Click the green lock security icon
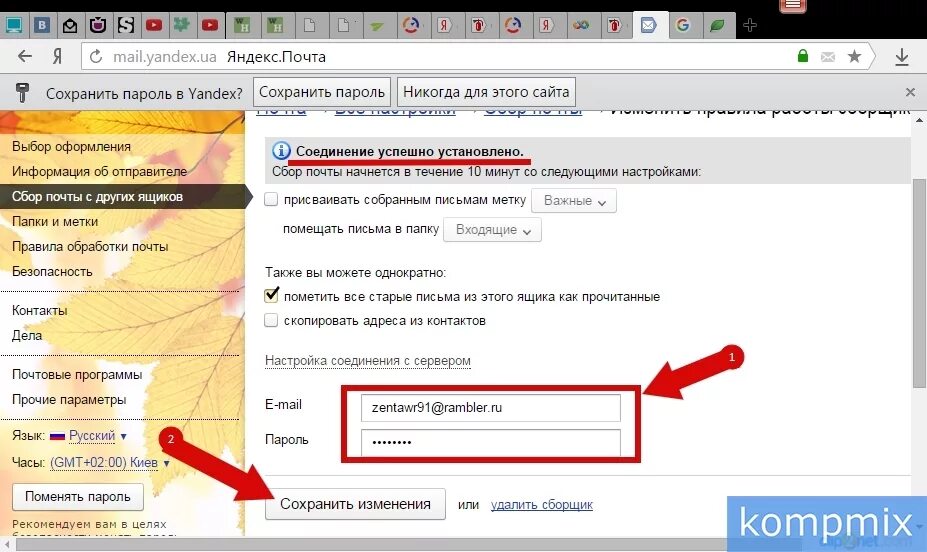 (x=802, y=56)
